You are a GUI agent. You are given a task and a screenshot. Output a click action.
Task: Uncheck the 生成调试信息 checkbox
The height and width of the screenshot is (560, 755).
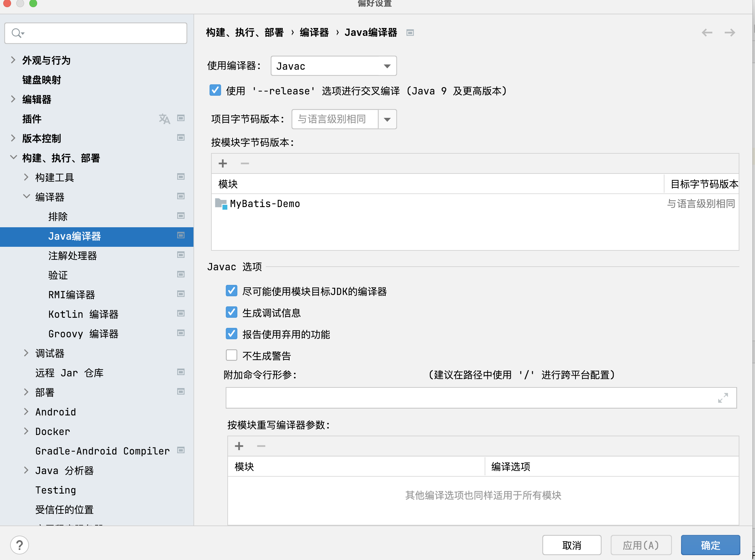232,312
